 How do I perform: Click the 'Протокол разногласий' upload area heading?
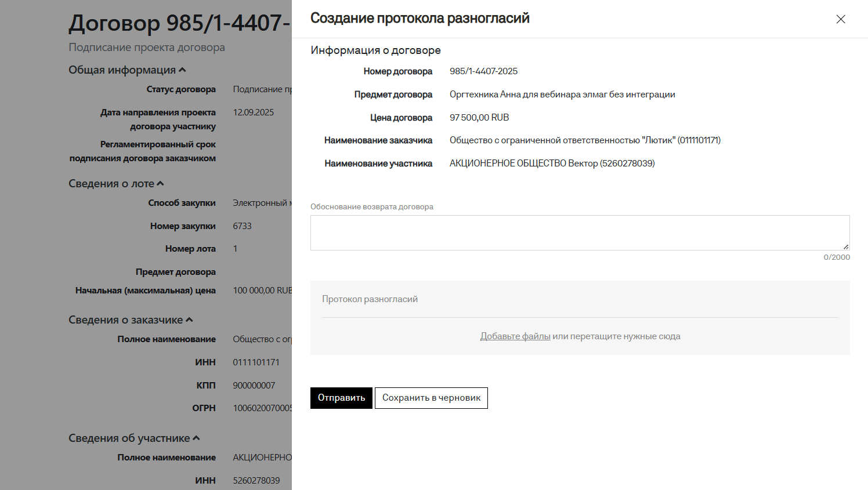(370, 299)
